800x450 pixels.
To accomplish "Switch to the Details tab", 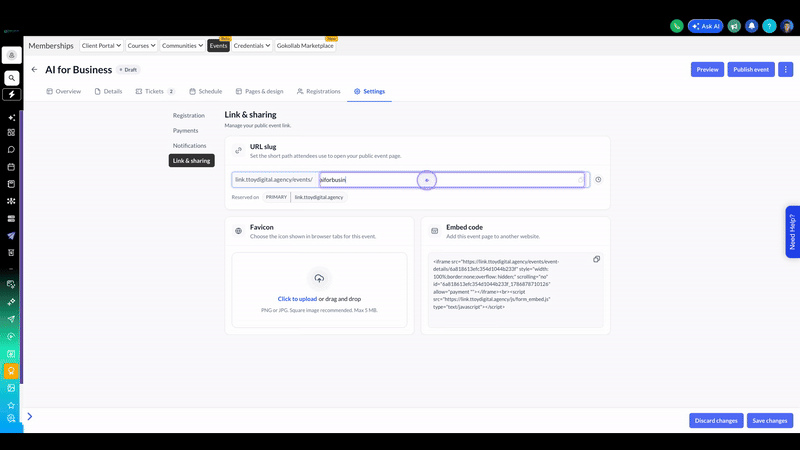I will tap(108, 91).
